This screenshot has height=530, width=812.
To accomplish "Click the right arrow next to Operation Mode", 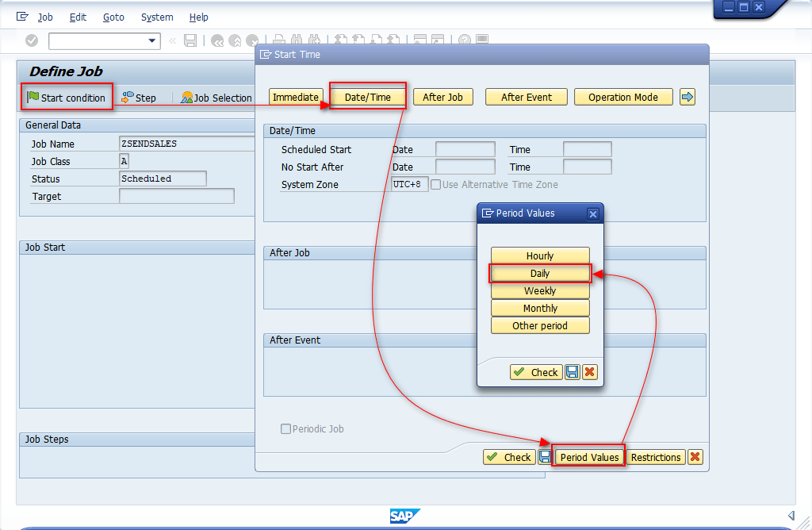I will coord(688,97).
